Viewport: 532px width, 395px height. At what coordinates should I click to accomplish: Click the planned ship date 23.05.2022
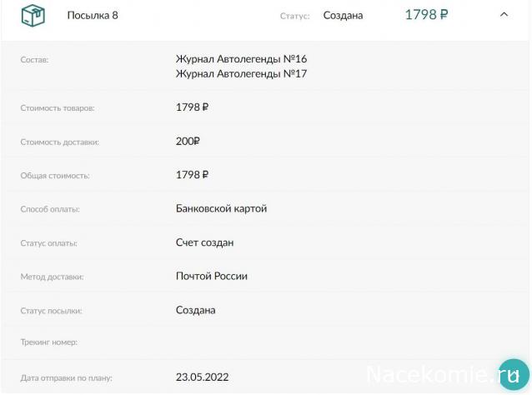[x=202, y=377]
